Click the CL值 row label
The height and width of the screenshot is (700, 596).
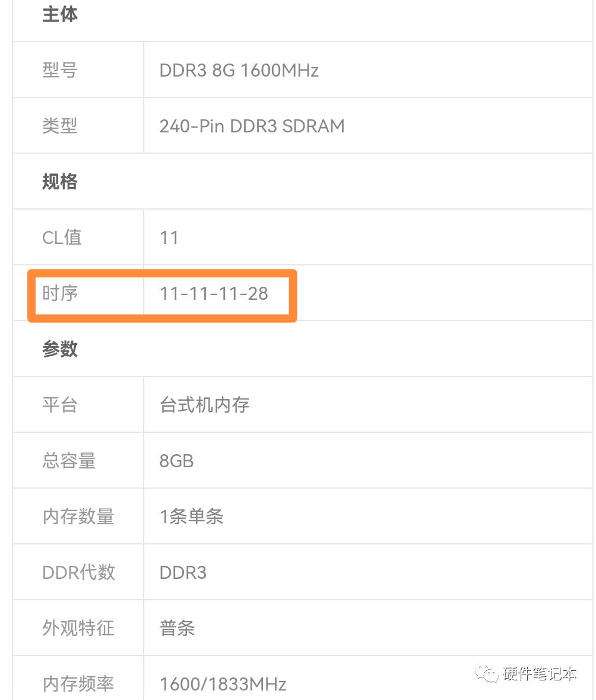62,237
